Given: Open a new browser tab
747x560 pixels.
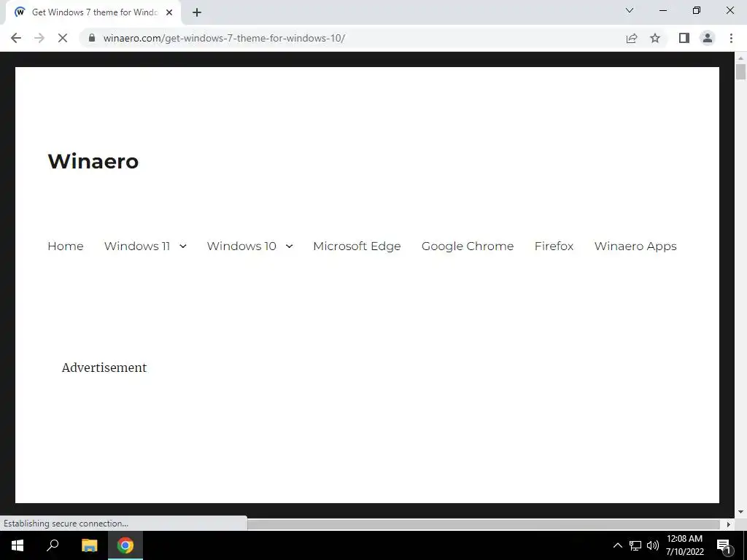Looking at the screenshot, I should (x=197, y=12).
